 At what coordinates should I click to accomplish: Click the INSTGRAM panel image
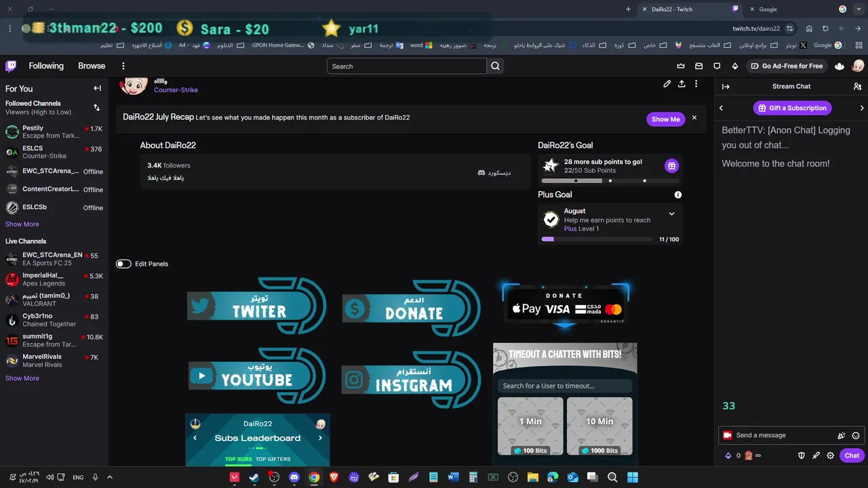pyautogui.click(x=412, y=380)
